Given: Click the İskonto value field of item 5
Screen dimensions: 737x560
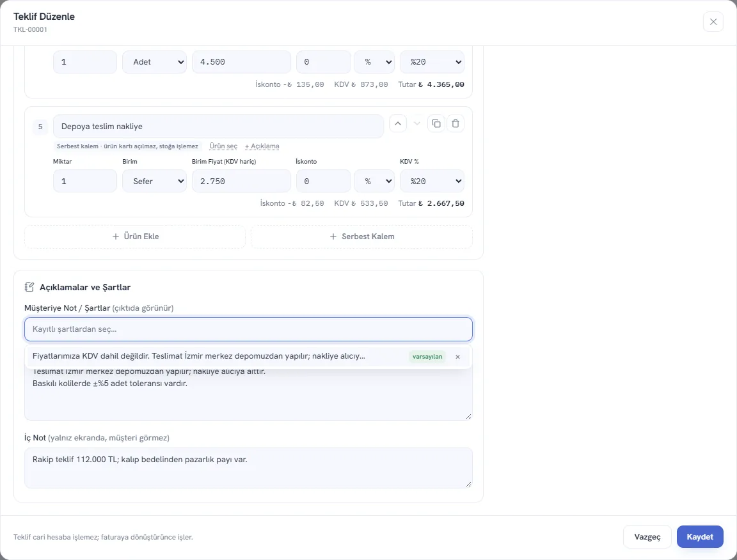Looking at the screenshot, I should pos(324,182).
